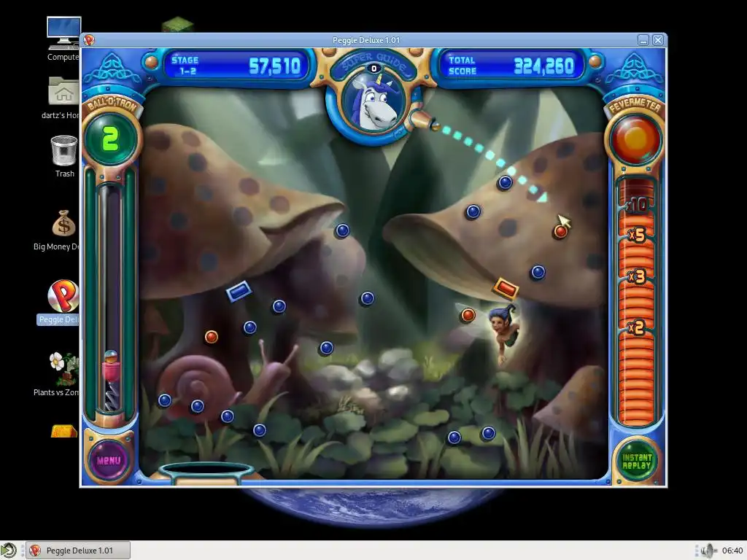Image resolution: width=747 pixels, height=560 pixels.
Task: Select the Peggle Deluxe desktop icon
Action: click(x=62, y=303)
